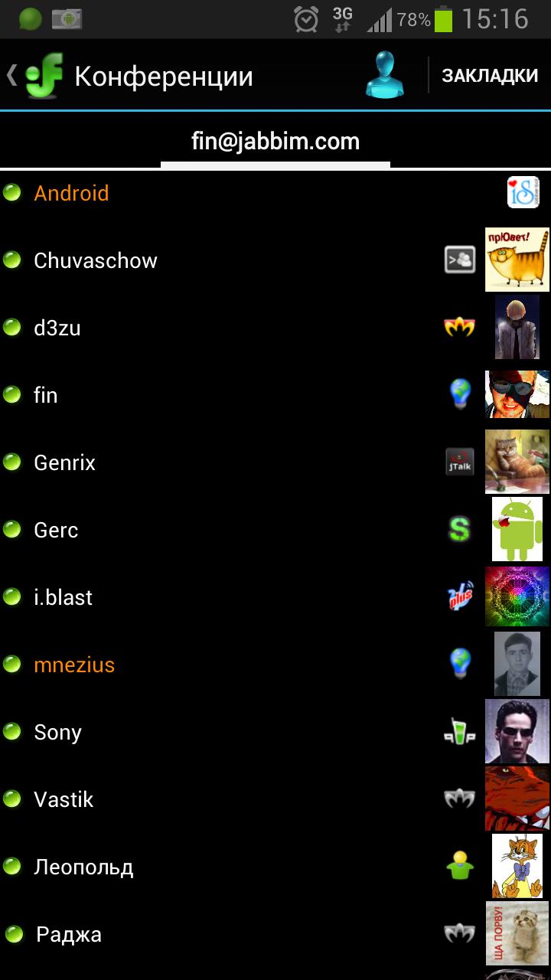Tap the green user icon beside Леопольд
The image size is (551, 980).
[x=460, y=866]
